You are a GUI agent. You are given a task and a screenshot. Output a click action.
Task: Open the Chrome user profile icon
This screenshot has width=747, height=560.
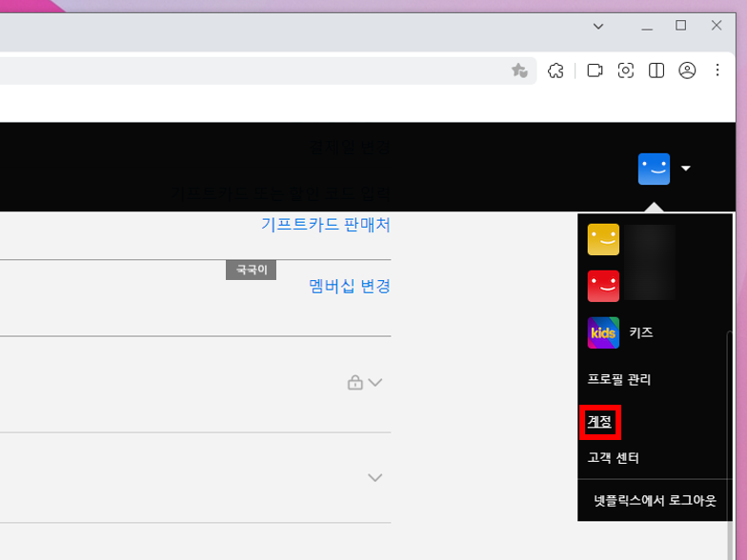point(687,70)
